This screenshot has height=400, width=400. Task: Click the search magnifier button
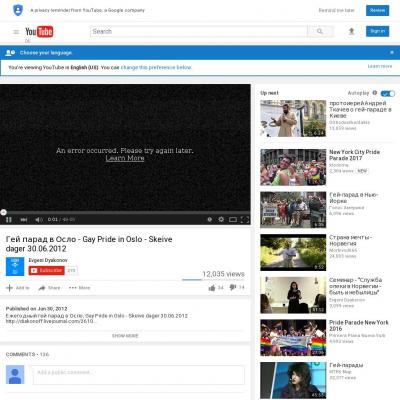click(x=320, y=31)
